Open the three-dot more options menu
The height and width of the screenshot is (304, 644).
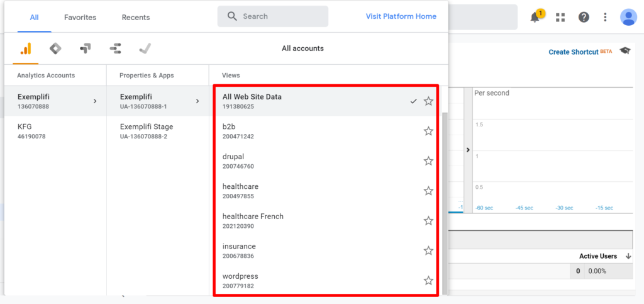tap(605, 17)
